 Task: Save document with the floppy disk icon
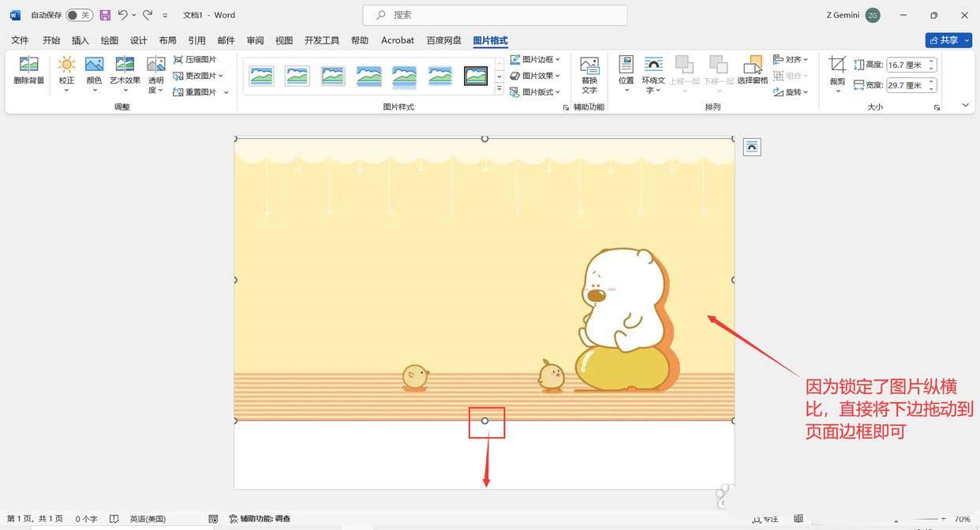point(105,15)
